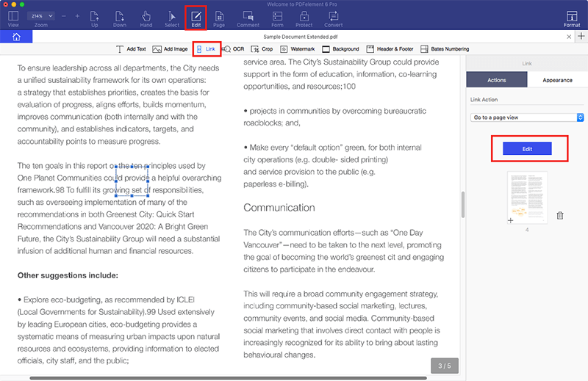The image size is (588, 381).
Task: Select the Add Text tool
Action: click(x=131, y=49)
